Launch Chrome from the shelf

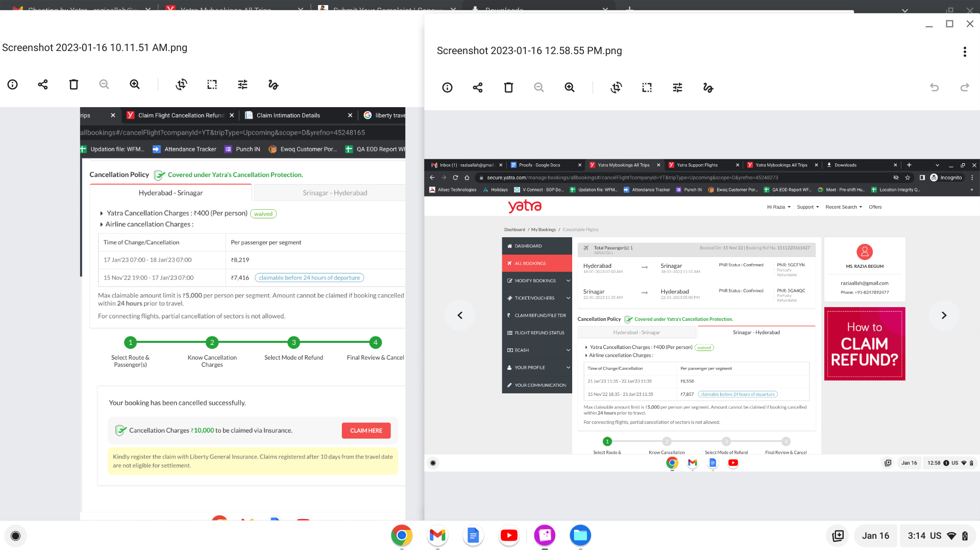pos(402,535)
